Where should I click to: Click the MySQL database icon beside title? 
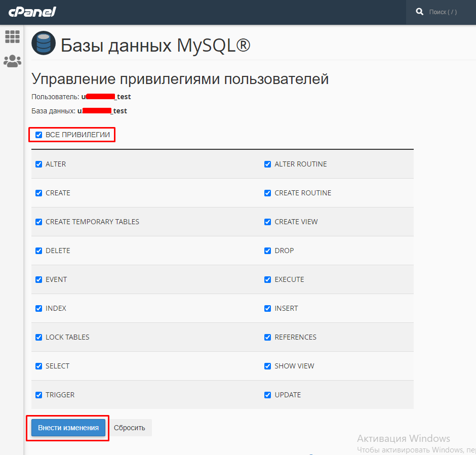click(x=44, y=44)
